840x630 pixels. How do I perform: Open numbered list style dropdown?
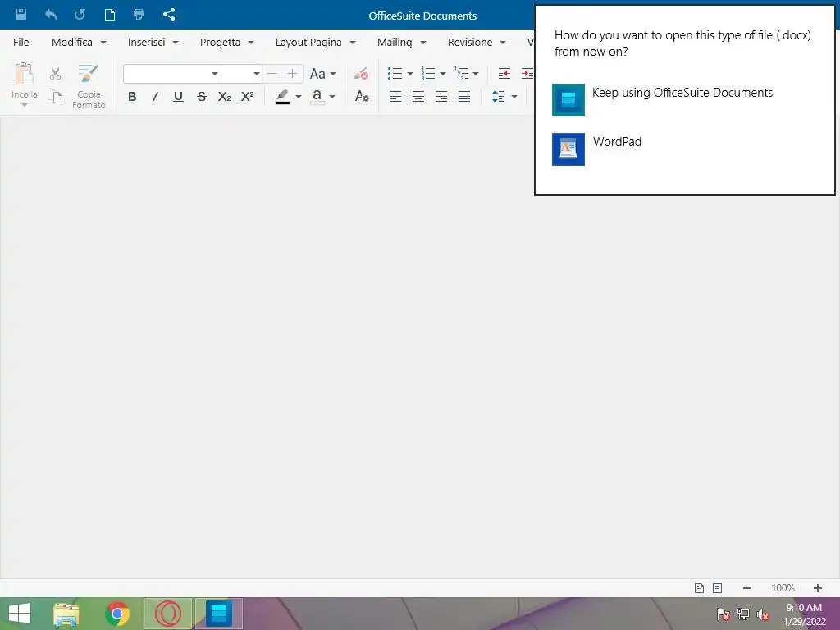point(442,74)
